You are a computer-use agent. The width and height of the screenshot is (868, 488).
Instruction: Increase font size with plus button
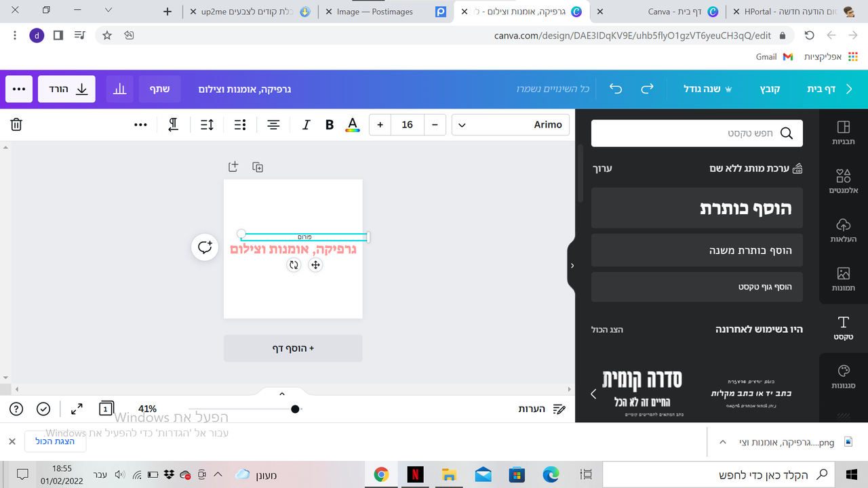coord(380,125)
